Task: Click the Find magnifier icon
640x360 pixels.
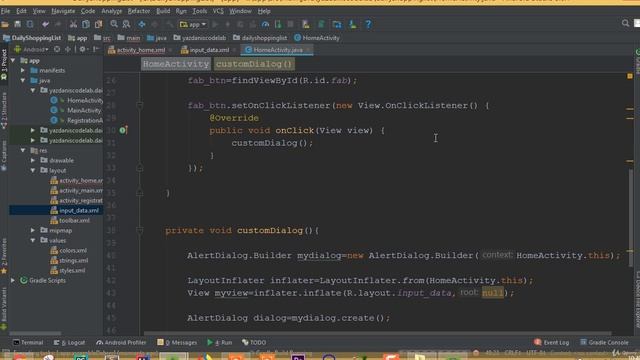Action: pos(114,24)
